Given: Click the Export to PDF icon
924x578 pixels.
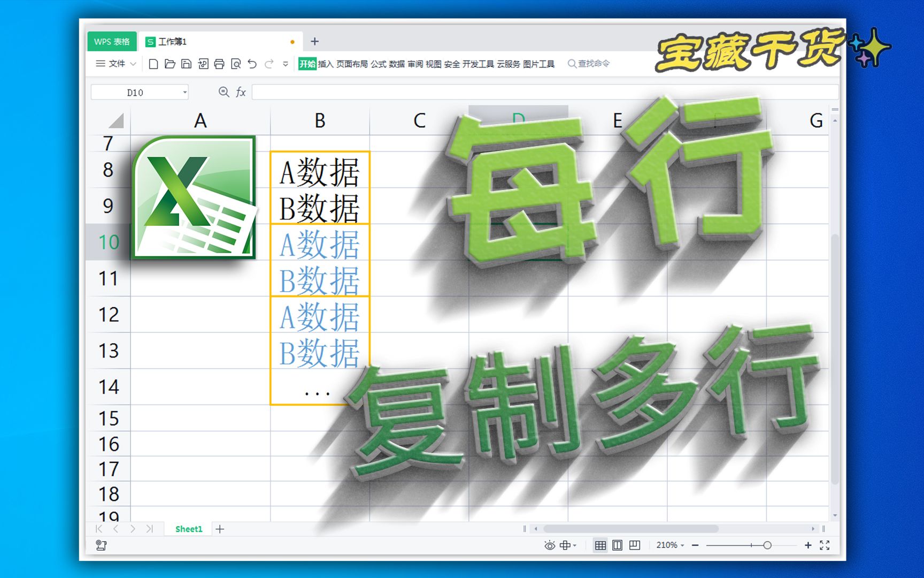Looking at the screenshot, I should (203, 64).
